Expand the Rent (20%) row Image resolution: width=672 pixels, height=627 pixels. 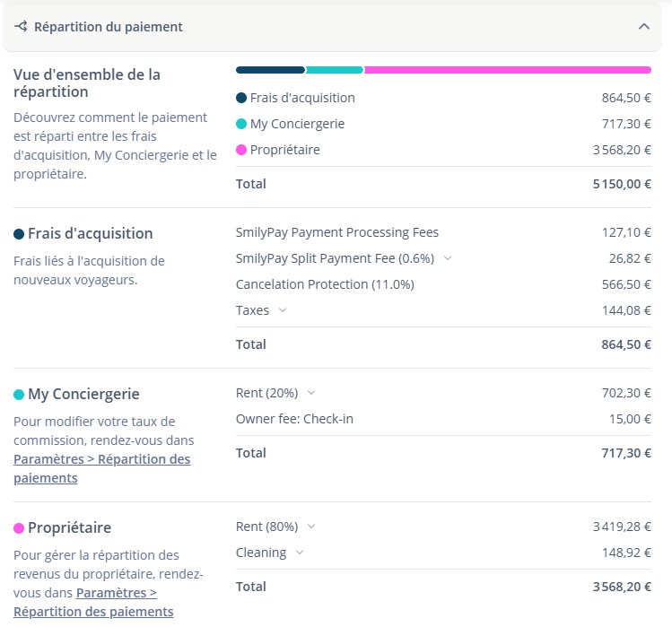coord(311,393)
